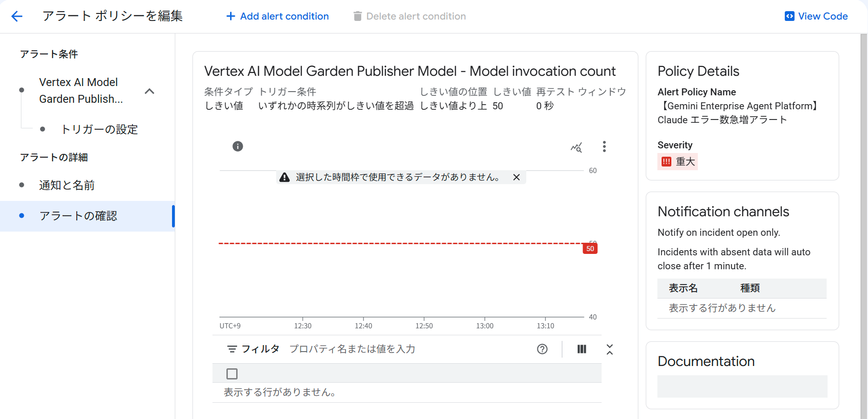Toggle the select-all checkbox in table header
This screenshot has height=419, width=868.
(x=232, y=374)
